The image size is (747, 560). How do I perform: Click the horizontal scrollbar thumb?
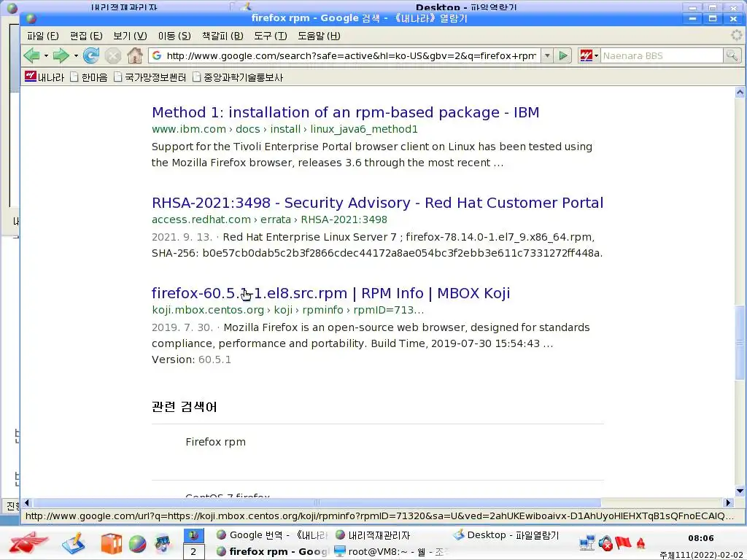point(317,502)
